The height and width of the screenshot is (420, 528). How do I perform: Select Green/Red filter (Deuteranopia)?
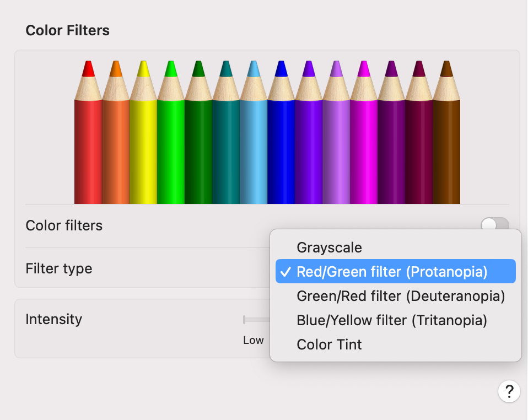(401, 296)
